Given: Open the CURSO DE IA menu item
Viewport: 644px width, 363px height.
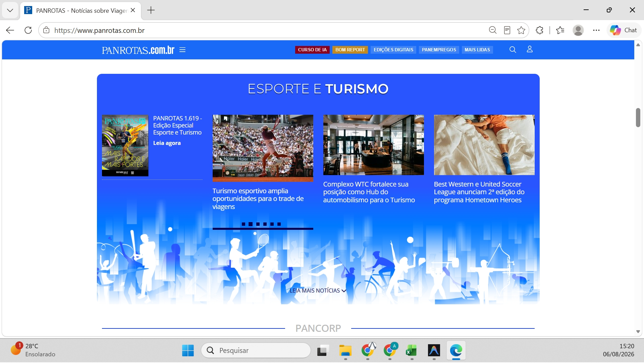Looking at the screenshot, I should (312, 50).
